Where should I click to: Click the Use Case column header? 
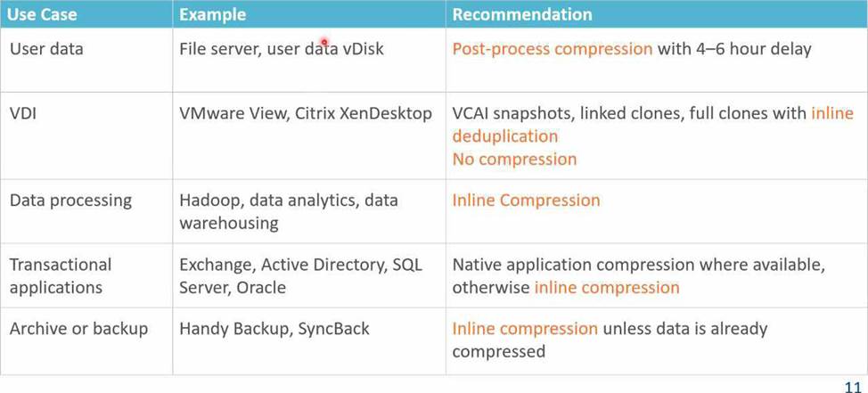coord(43,14)
